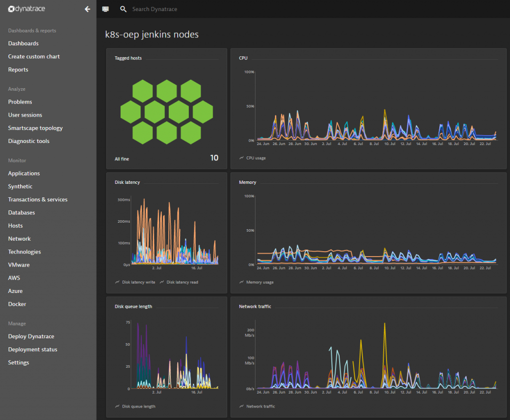
Task: Click the Search Dynatrace input field
Action: [164, 9]
